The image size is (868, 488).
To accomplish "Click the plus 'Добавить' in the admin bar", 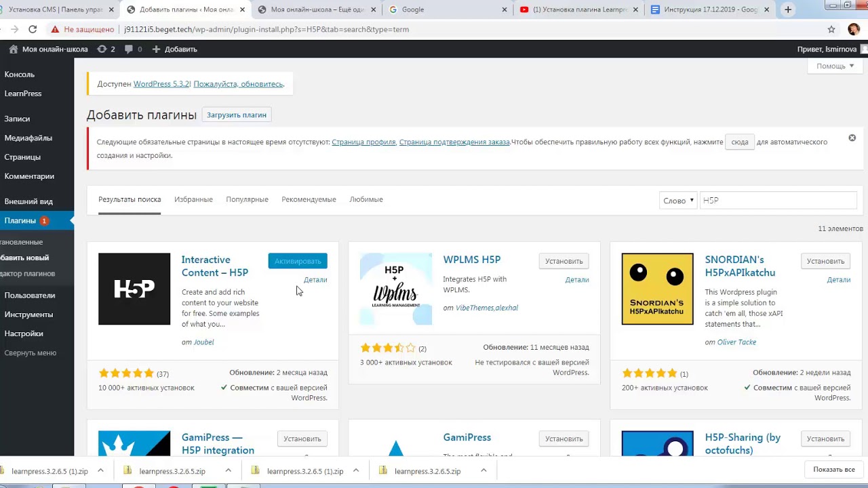I will point(175,49).
